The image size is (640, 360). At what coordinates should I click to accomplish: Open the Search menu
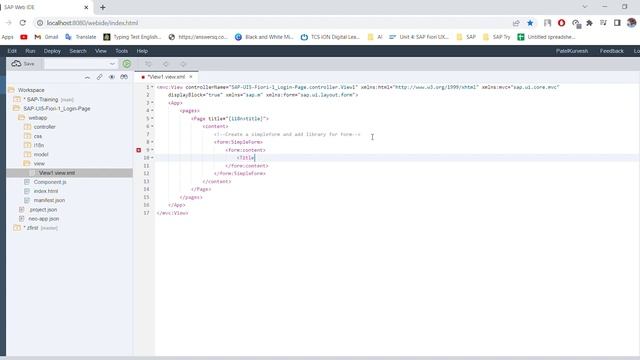point(78,51)
